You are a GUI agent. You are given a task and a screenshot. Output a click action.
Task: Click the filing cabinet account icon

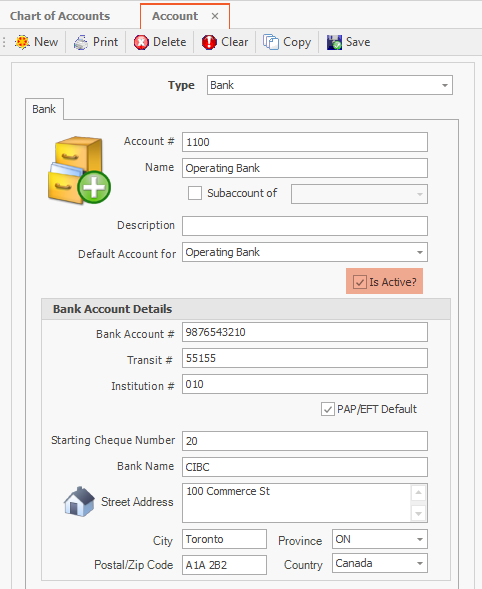(x=79, y=170)
